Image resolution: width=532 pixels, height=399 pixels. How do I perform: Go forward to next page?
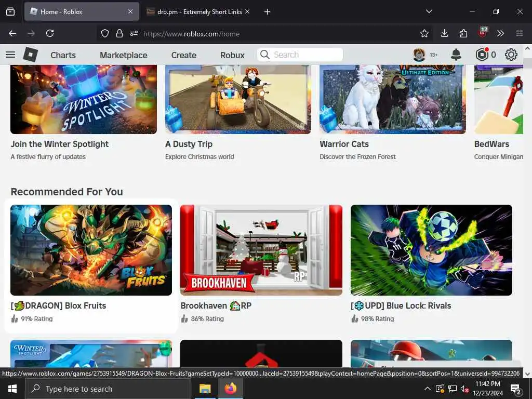pos(31,33)
